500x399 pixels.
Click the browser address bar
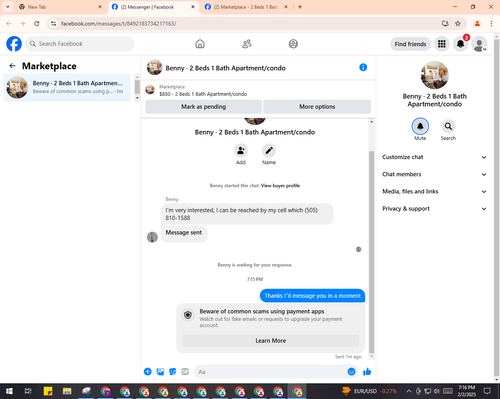click(x=247, y=23)
